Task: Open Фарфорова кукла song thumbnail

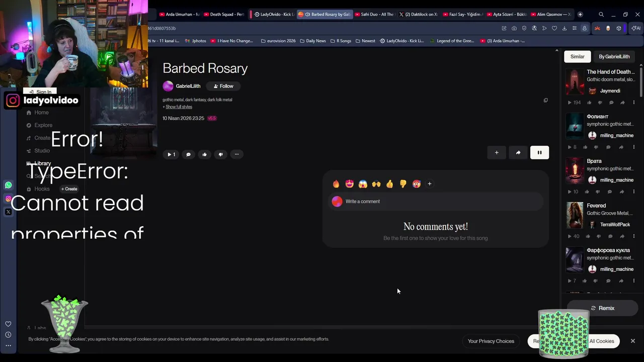Action: (x=575, y=259)
